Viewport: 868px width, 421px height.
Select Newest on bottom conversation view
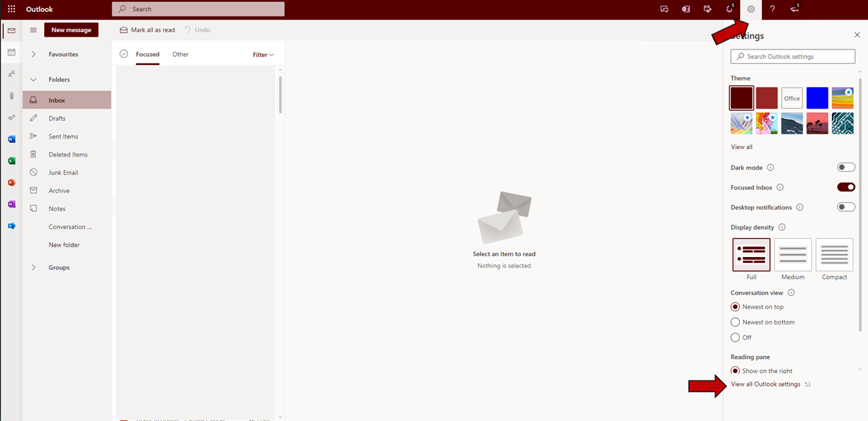(x=736, y=322)
